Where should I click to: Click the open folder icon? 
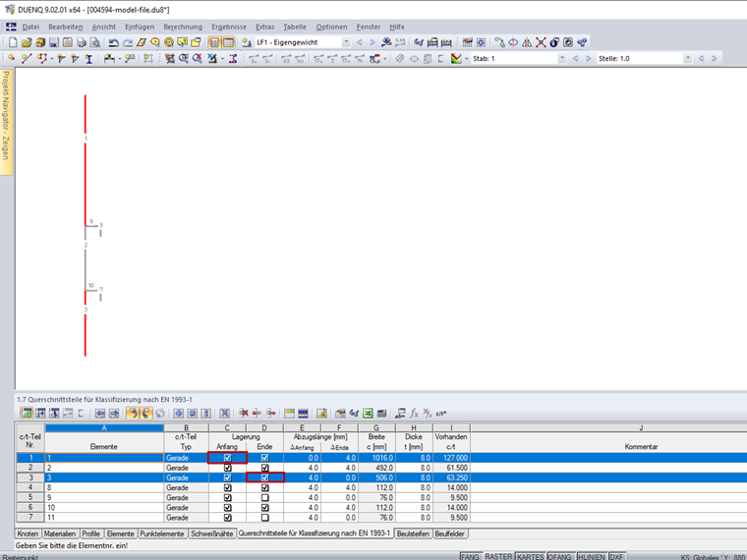pos(27,42)
